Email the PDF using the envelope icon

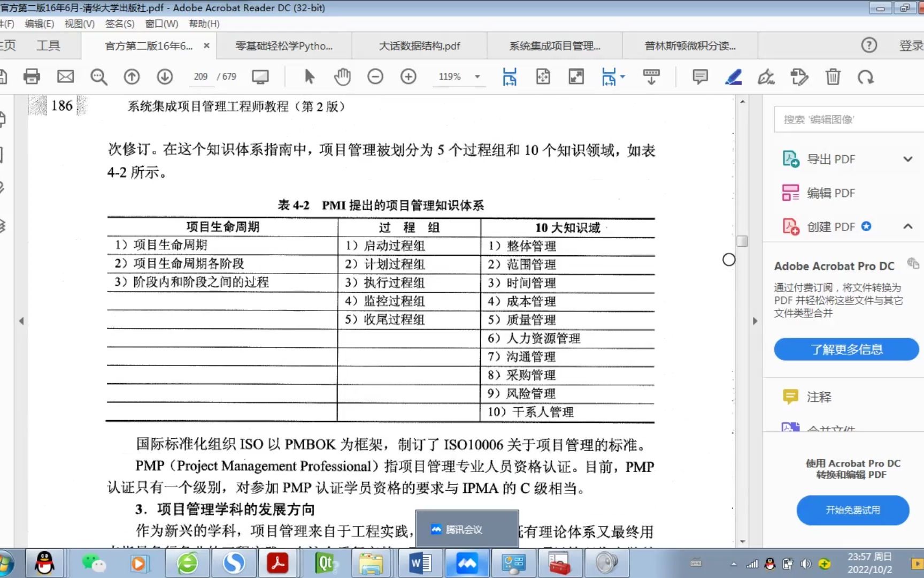(x=65, y=77)
